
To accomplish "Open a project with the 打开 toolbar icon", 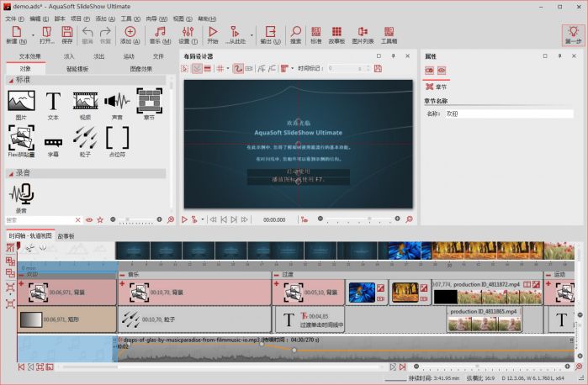I will (47, 34).
